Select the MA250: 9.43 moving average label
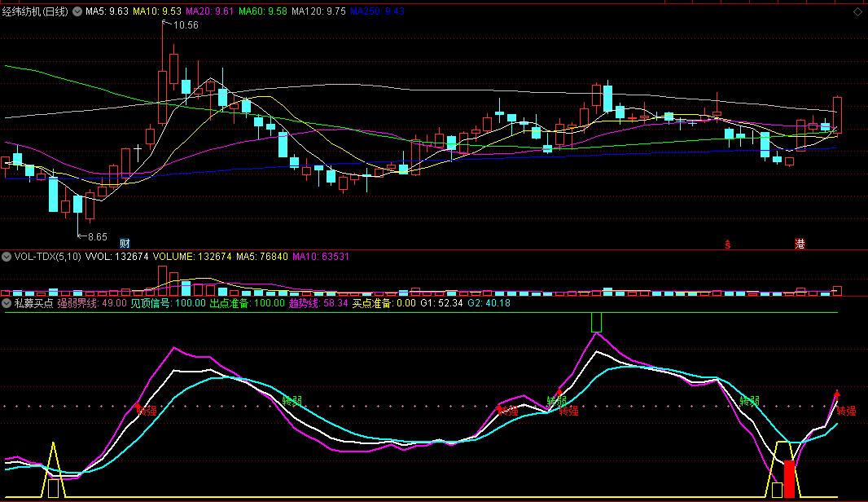Screen dimensions: 868x502 click(x=378, y=11)
